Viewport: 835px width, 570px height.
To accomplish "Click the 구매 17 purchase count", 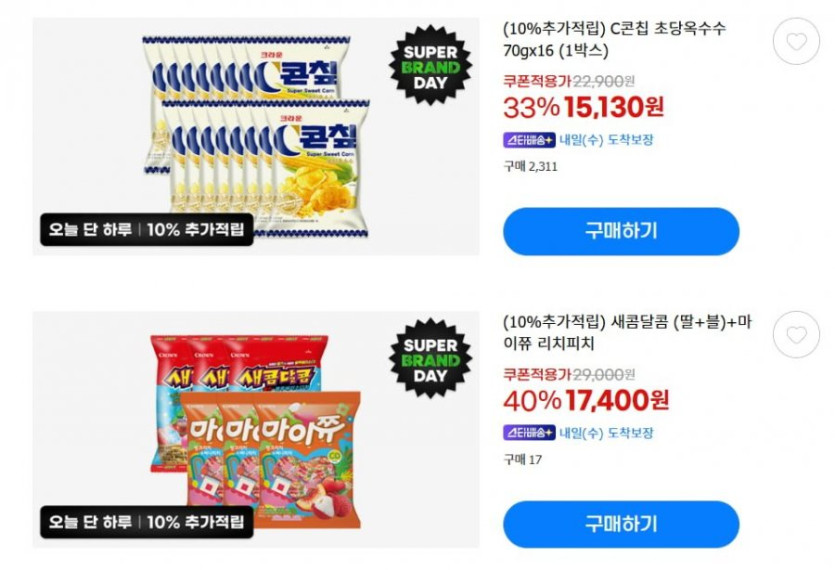I will [522, 459].
